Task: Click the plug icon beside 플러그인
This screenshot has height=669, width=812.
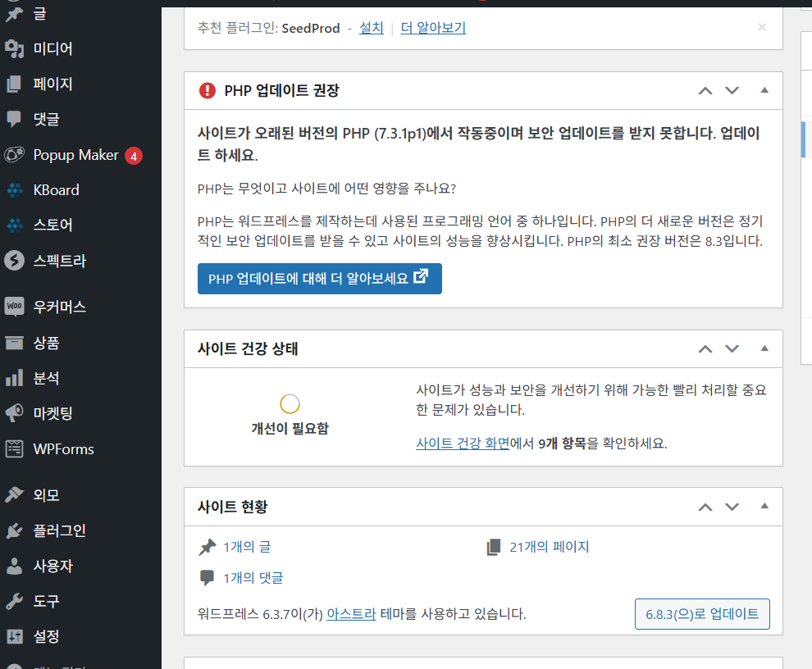Action: tap(15, 530)
